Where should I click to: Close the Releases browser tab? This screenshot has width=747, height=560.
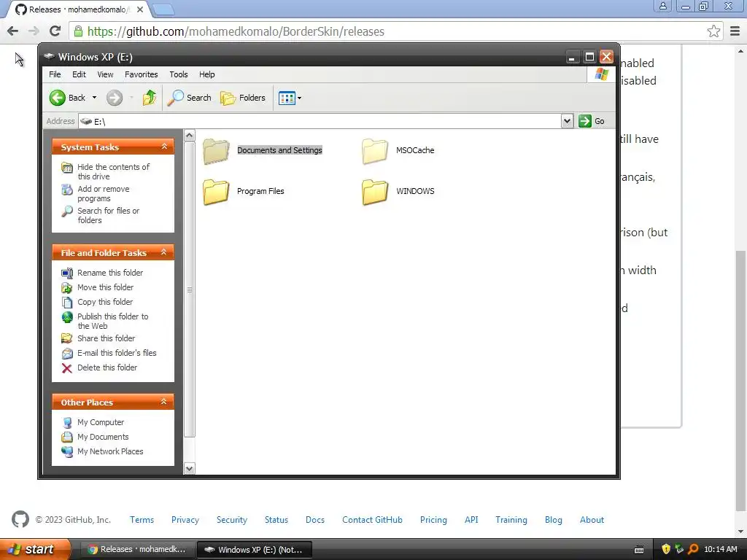[x=140, y=9]
